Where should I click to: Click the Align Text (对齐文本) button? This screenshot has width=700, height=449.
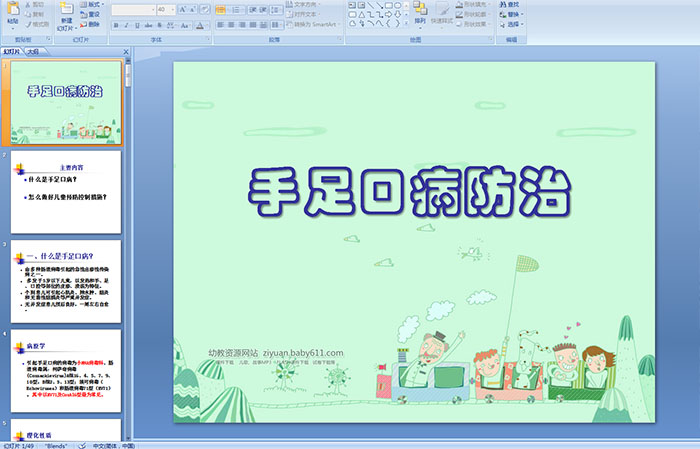[x=302, y=14]
